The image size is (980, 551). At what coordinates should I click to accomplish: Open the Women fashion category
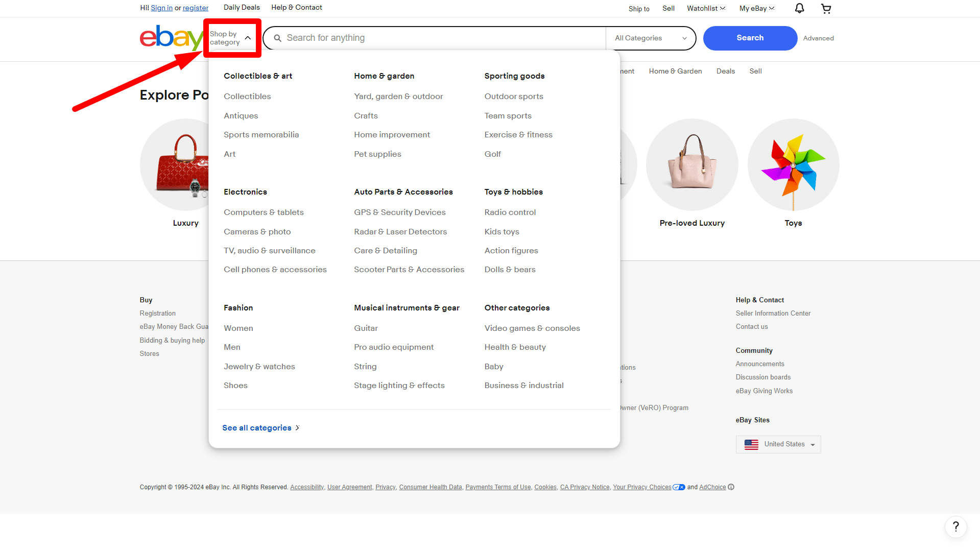(x=238, y=328)
